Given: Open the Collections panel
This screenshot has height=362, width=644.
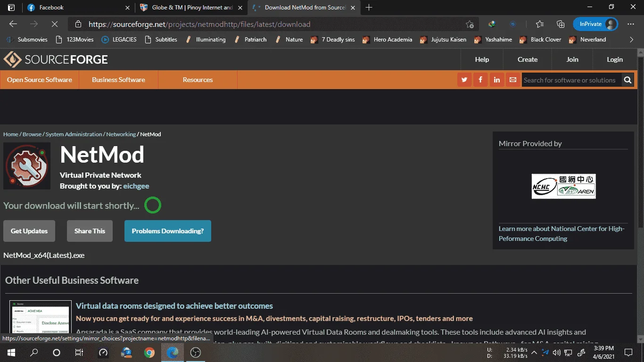Looking at the screenshot, I should (561, 24).
